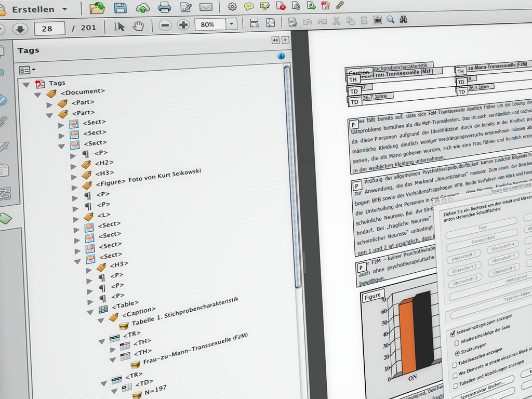Select the Strukturtypen radio button
This screenshot has width=532, height=399.
click(x=457, y=353)
